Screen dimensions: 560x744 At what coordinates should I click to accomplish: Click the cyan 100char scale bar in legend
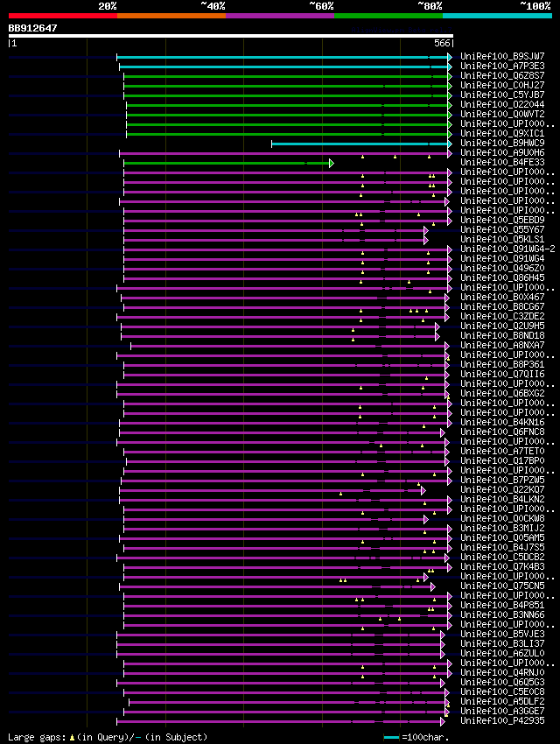click(391, 737)
